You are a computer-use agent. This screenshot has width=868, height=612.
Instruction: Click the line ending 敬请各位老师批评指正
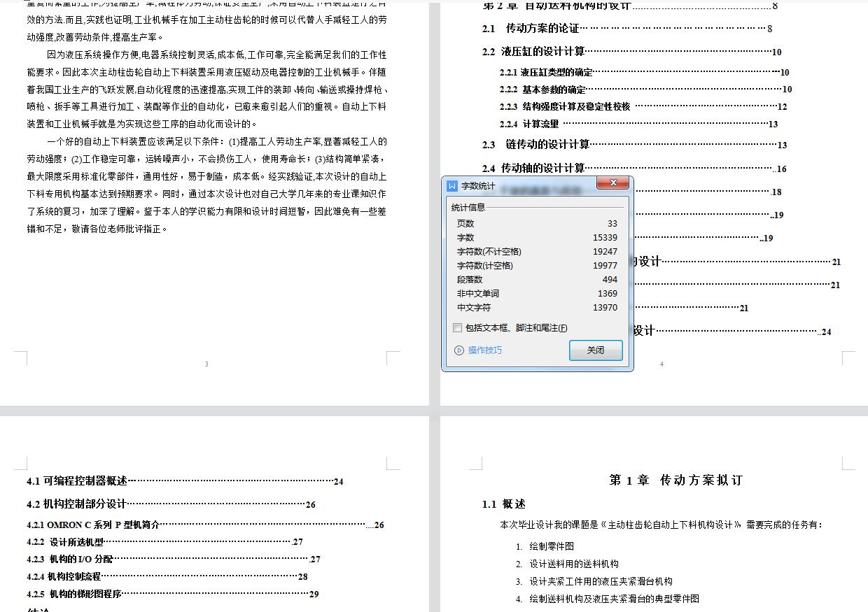point(97,229)
